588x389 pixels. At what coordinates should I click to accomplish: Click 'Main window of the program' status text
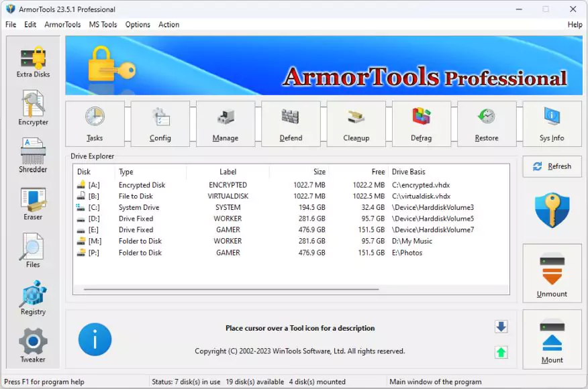coord(436,382)
